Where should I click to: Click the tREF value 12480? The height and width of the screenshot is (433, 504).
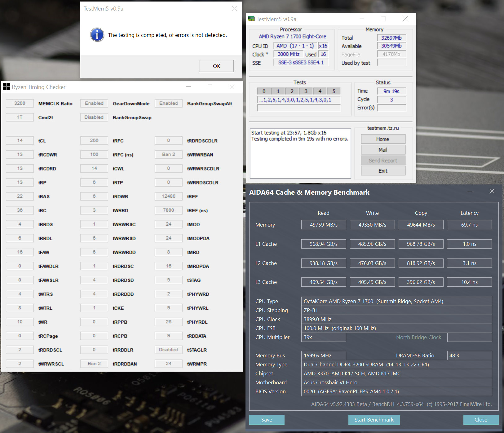(169, 196)
